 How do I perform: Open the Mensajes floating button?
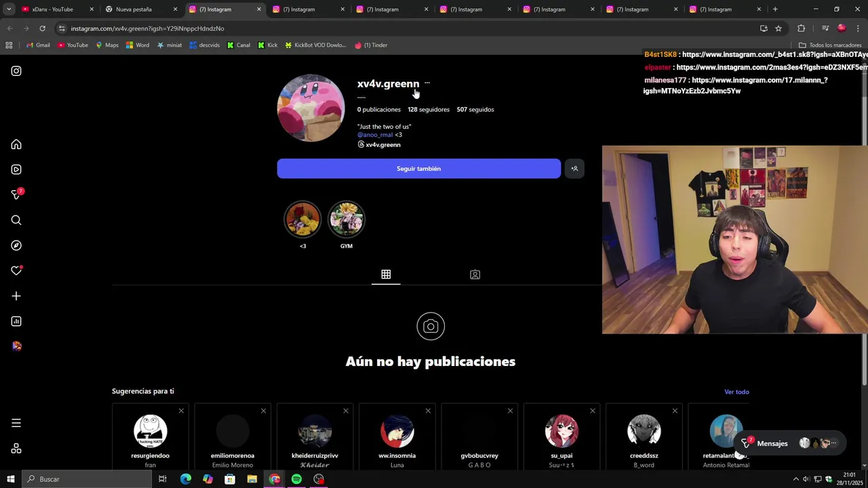pyautogui.click(x=791, y=443)
